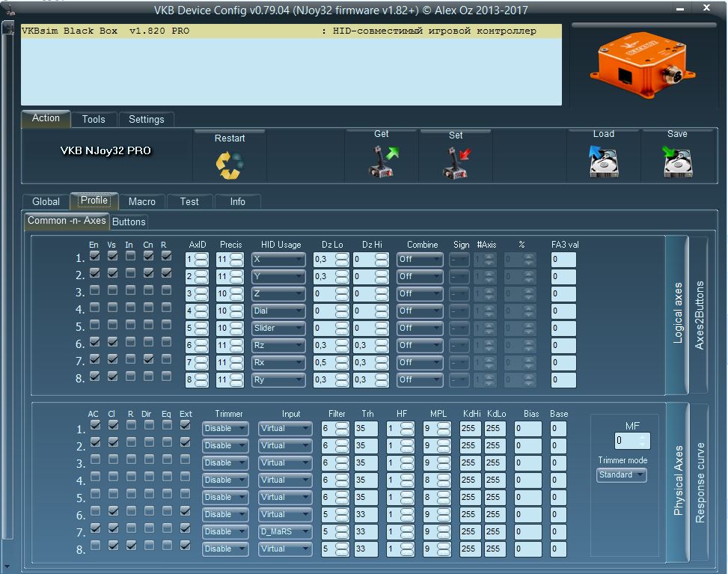Click Filter spinner for physical axis 1
The height and width of the screenshot is (574, 728).
tap(342, 429)
